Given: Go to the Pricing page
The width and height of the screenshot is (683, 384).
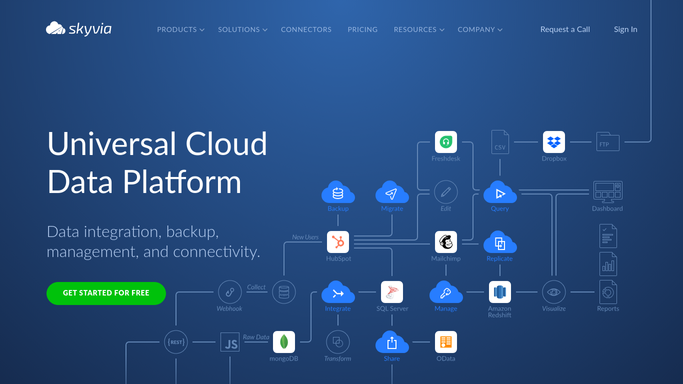Looking at the screenshot, I should click(362, 30).
